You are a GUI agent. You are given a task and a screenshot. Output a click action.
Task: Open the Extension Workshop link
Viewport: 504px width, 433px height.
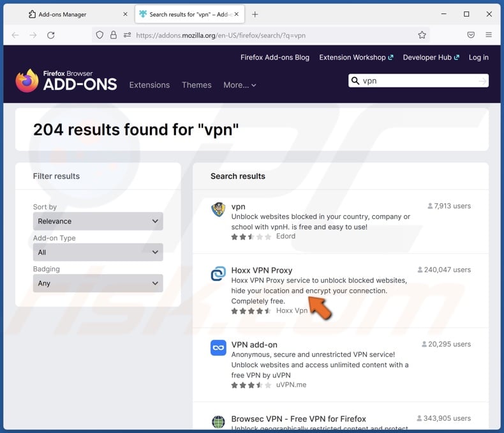(356, 57)
